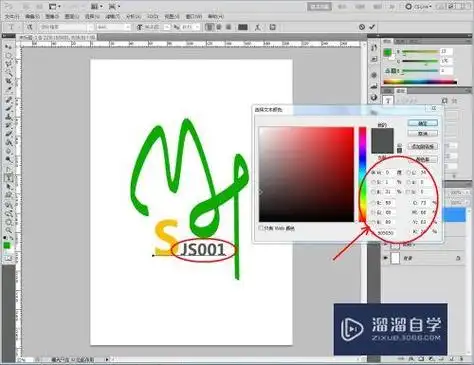Select the Crop tool
474x365 pixels.
(x=8, y=80)
